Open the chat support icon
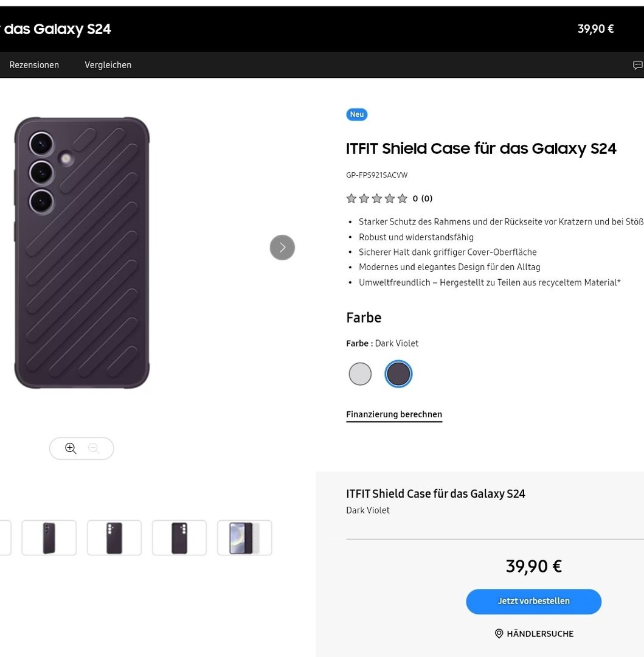Viewport: 644px width, 657px height. [637, 65]
